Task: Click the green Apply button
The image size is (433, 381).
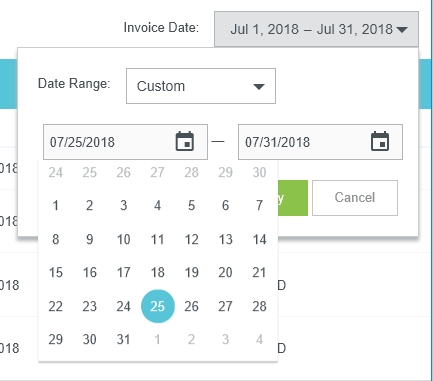Action: 293,198
